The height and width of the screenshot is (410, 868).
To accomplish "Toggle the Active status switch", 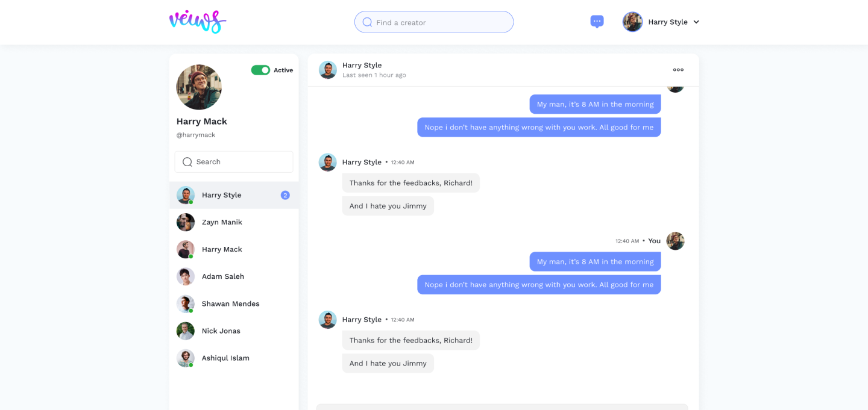I will (260, 70).
